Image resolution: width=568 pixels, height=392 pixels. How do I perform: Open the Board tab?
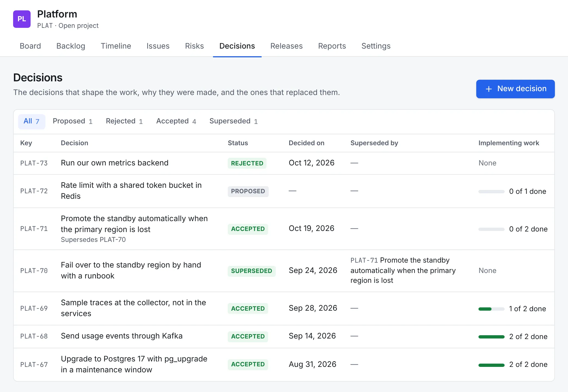(x=30, y=46)
